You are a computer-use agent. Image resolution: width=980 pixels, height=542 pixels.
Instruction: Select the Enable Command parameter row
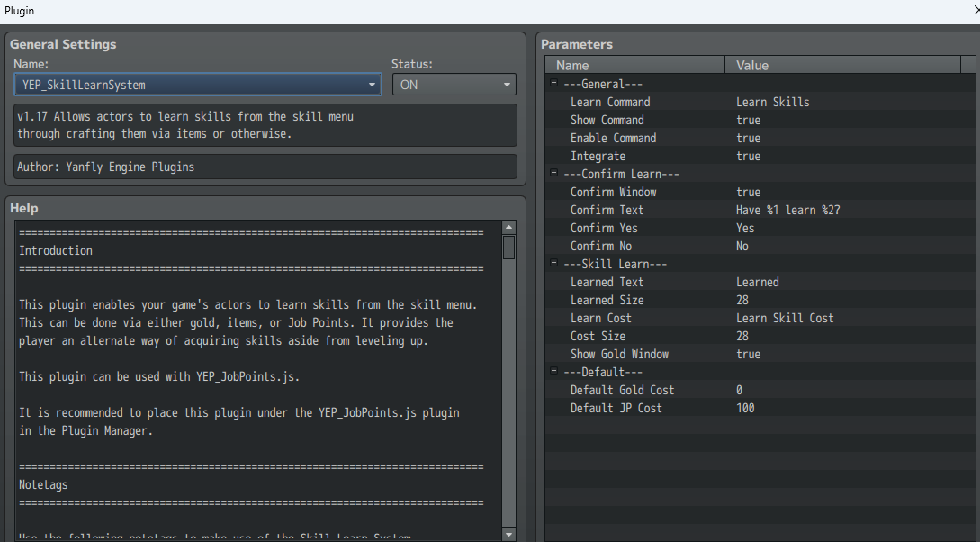pos(760,138)
